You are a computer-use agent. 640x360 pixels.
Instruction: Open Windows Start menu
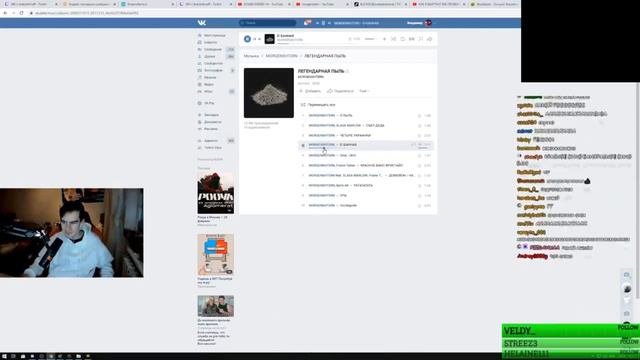(4, 356)
